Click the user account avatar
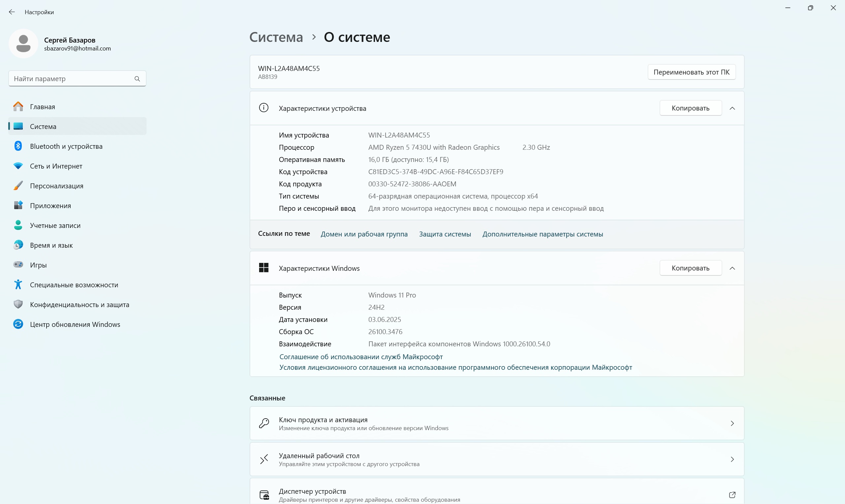 (23, 44)
